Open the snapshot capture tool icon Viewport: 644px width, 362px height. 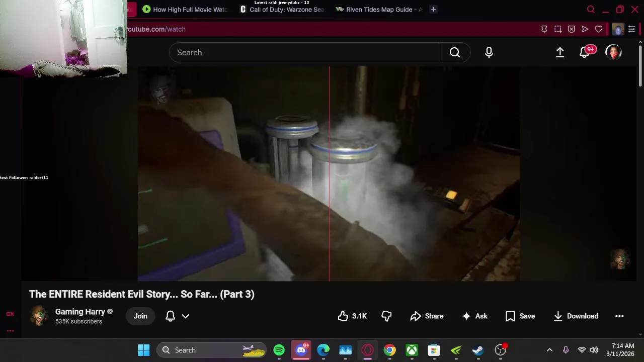tap(558, 29)
